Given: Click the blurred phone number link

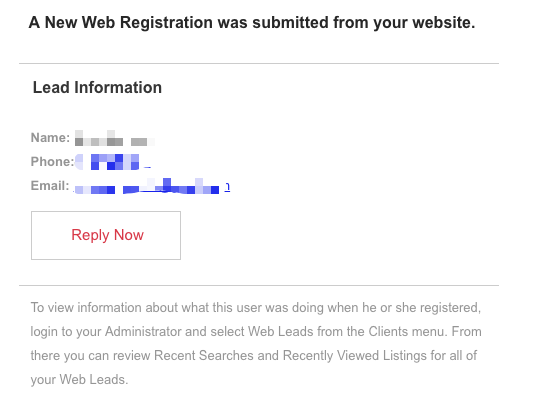Looking at the screenshot, I should click(x=112, y=161).
